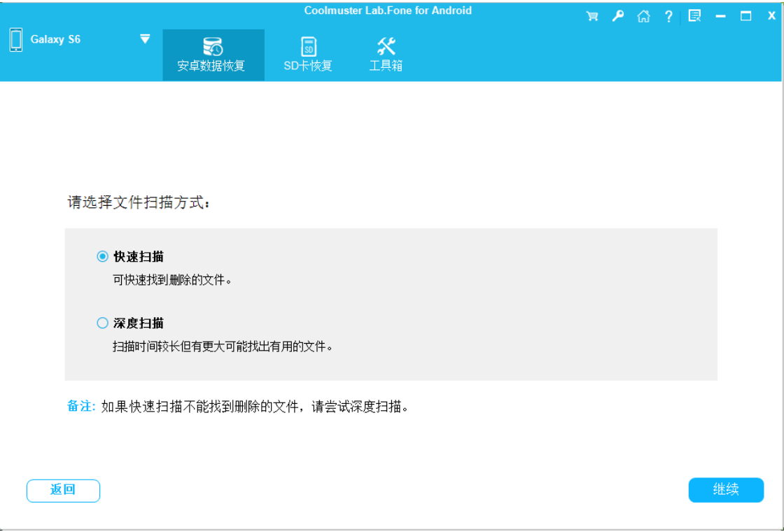Open help via question mark icon
This screenshot has width=784, height=532.
[x=668, y=16]
